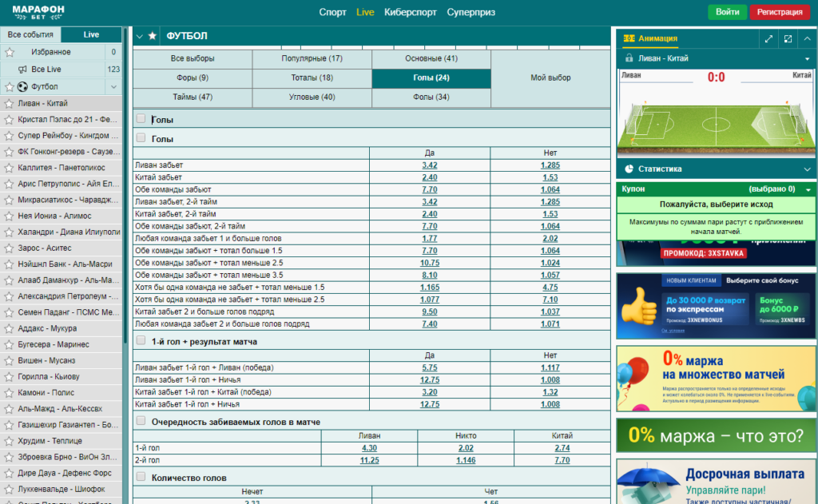Select odds 3.20 Китай 1-й гол победа
Image resolution: width=818 pixels, height=504 pixels.
429,392
